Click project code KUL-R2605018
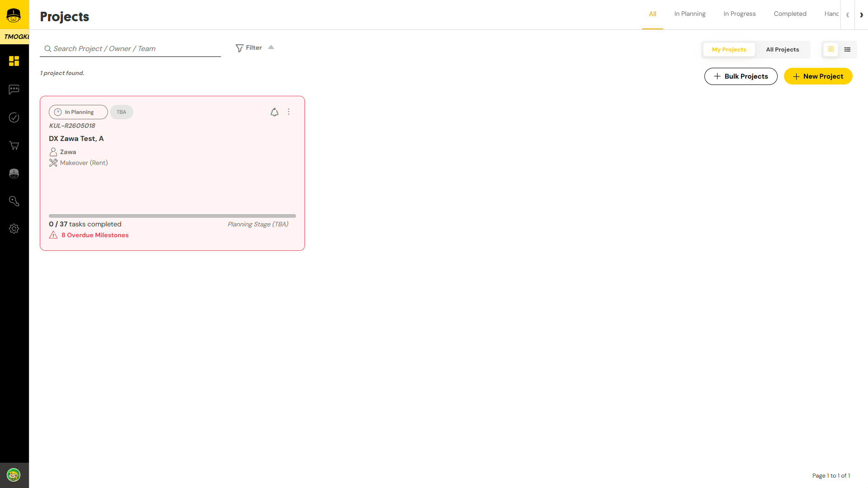Screen dimensions: 868x488 point(72,126)
